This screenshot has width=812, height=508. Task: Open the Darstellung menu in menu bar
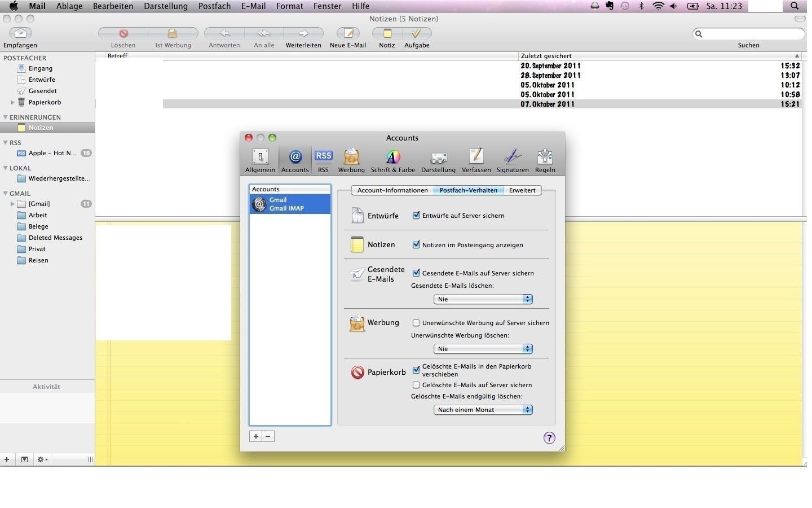pyautogui.click(x=166, y=6)
